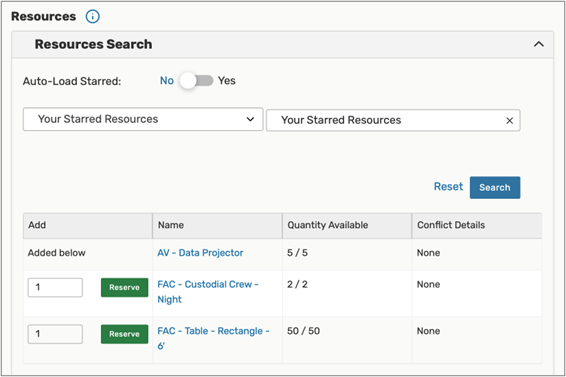
Task: Click the Resources Search heading
Action: [93, 44]
